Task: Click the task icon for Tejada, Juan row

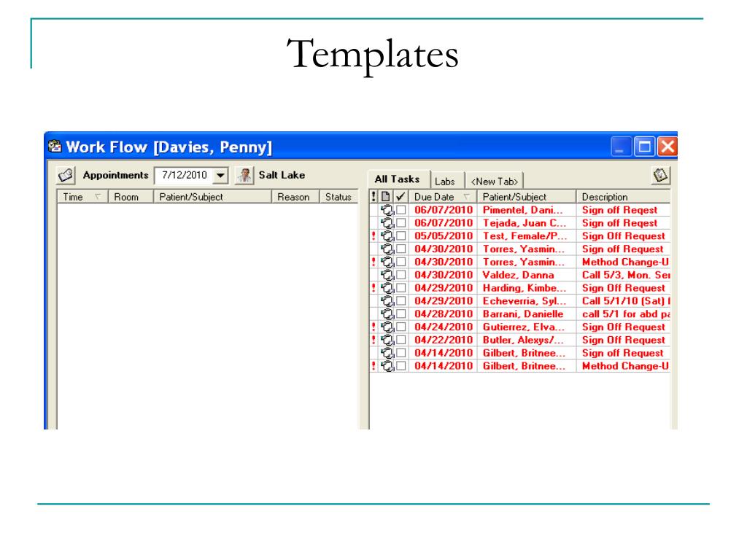Action: coord(387,223)
